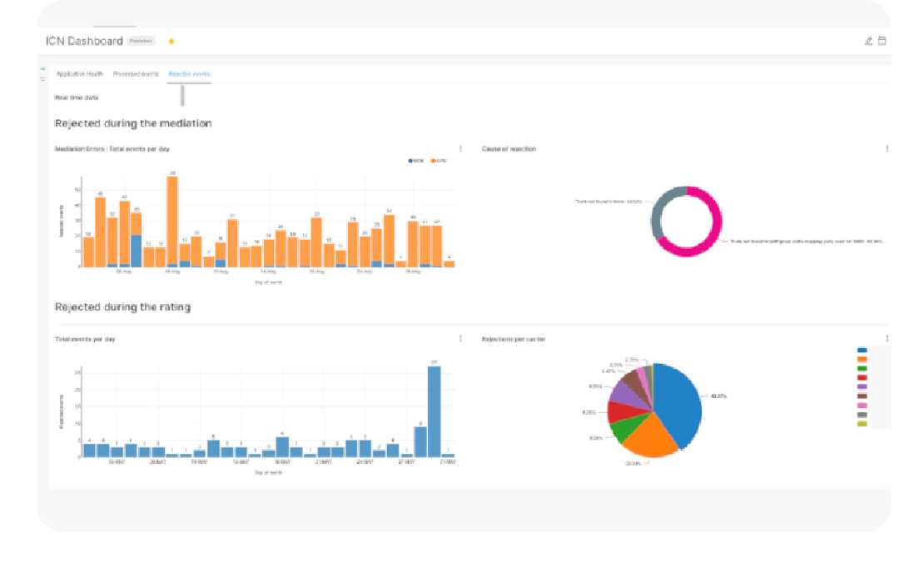
Task: Toggle the orange carrier legend swatch
Action: pos(862,359)
